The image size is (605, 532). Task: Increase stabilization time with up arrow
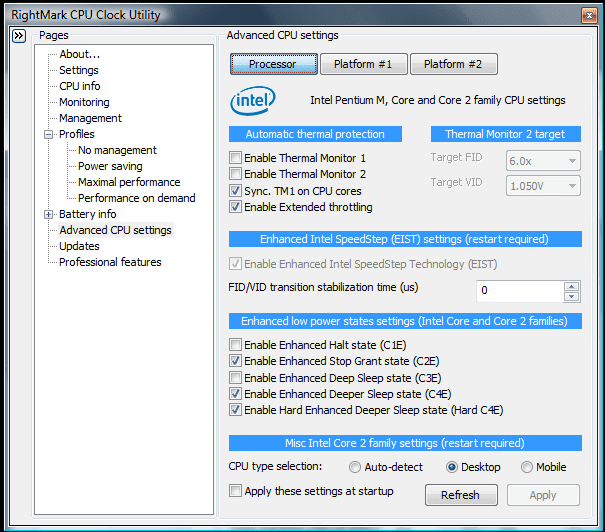[571, 286]
